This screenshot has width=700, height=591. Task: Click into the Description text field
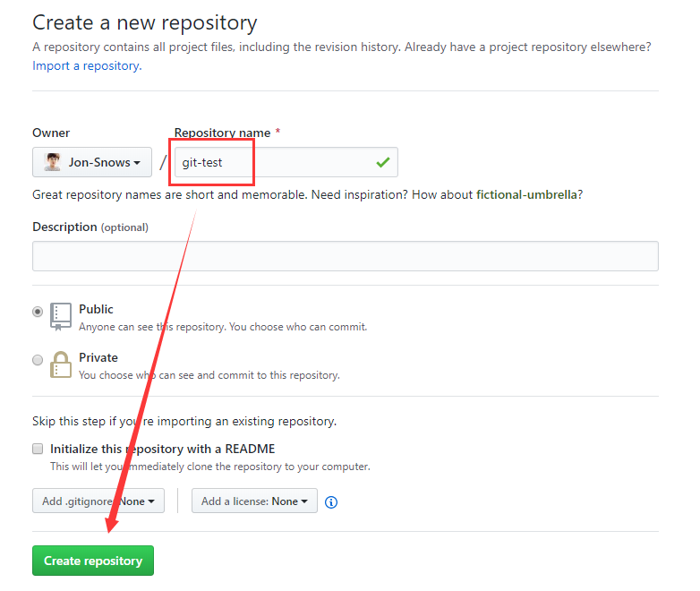point(345,256)
